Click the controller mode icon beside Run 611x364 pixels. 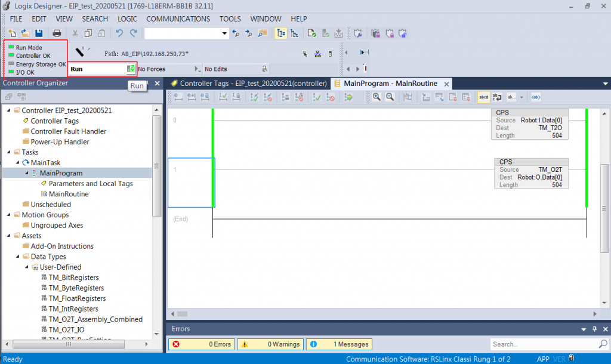point(131,69)
